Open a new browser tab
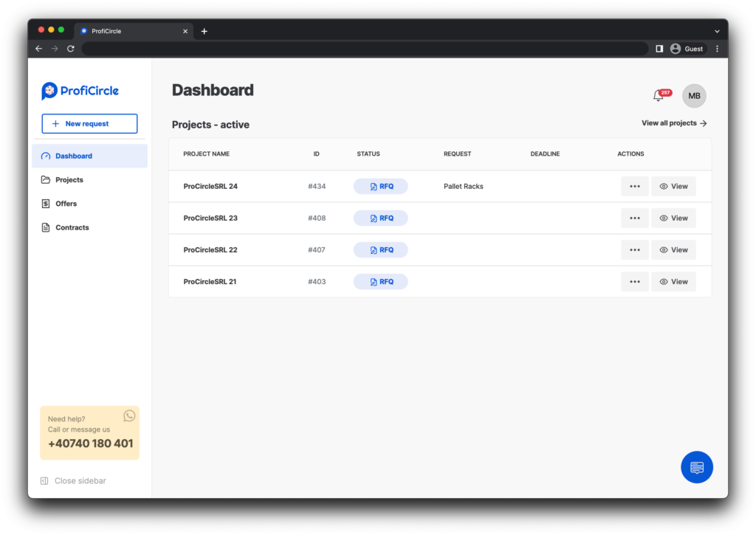 205,31
